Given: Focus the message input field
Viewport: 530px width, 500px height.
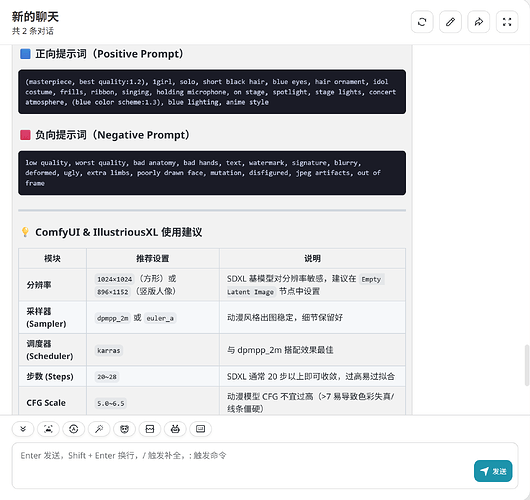Looking at the screenshot, I should (243, 465).
